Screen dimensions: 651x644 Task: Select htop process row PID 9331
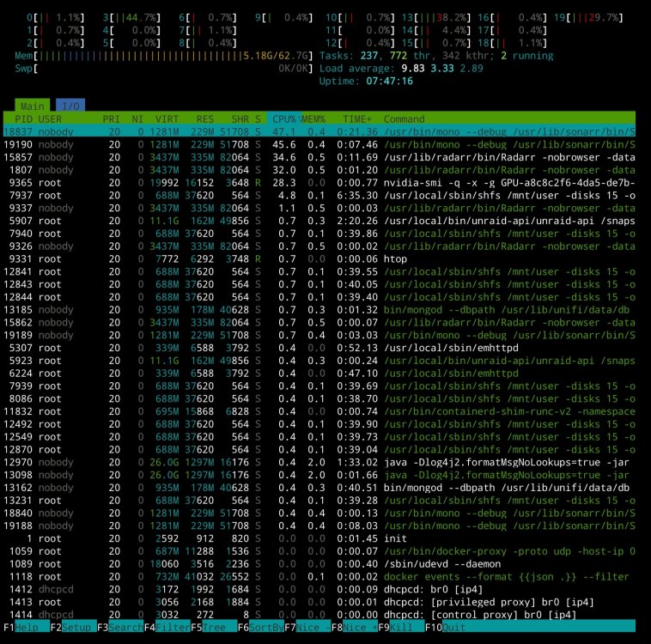pos(319,258)
